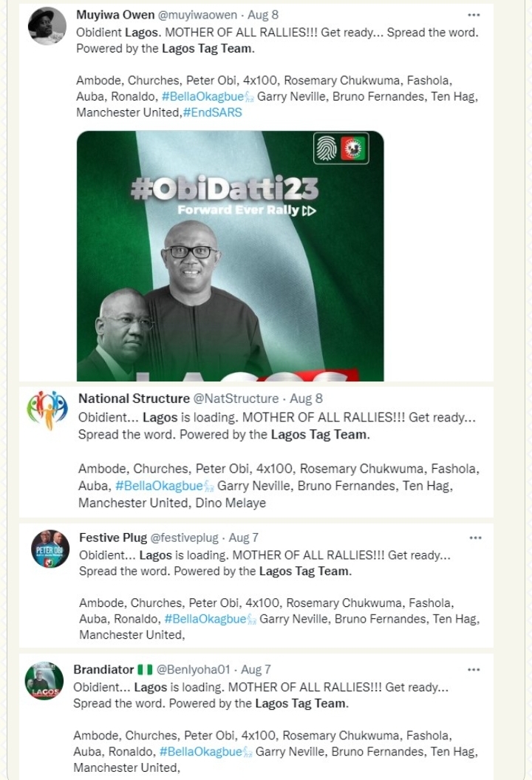Click the Aug 7 timestamp on Festive Plug's tweet
Screen dimensions: 532x780
click(244, 537)
